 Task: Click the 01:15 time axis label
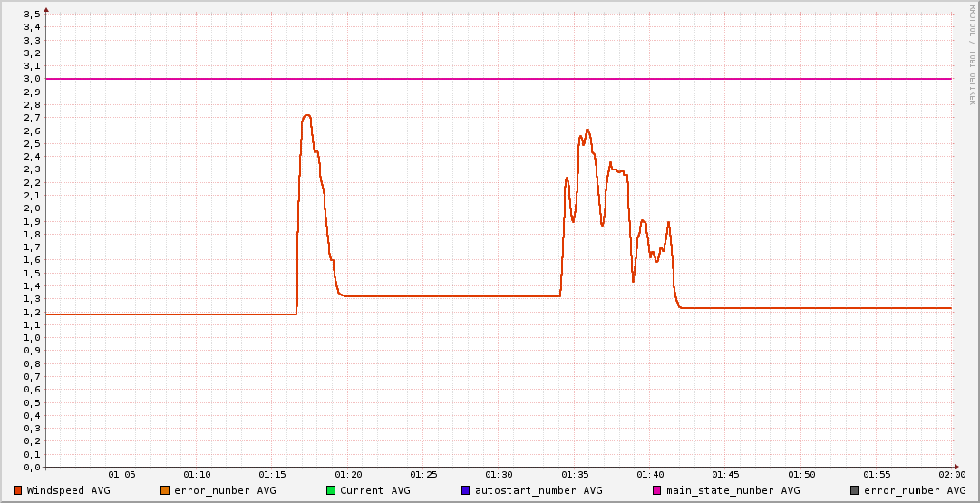[273, 476]
